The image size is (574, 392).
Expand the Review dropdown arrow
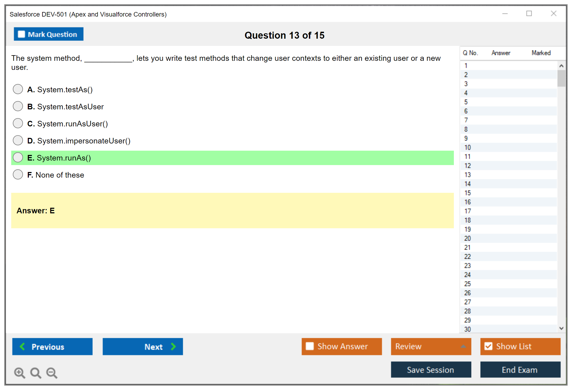[463, 346]
